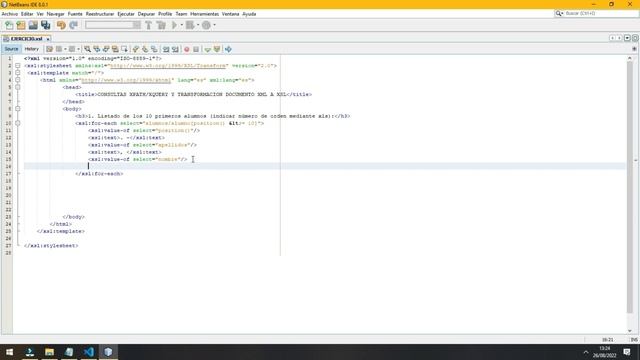The height and width of the screenshot is (360, 640).
Task: Open the Editar menu
Action: (x=27, y=14)
